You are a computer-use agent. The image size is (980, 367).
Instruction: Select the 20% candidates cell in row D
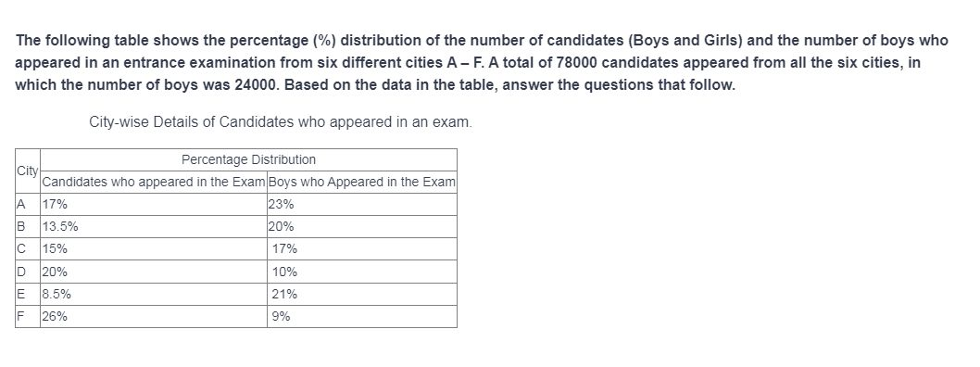tap(154, 272)
